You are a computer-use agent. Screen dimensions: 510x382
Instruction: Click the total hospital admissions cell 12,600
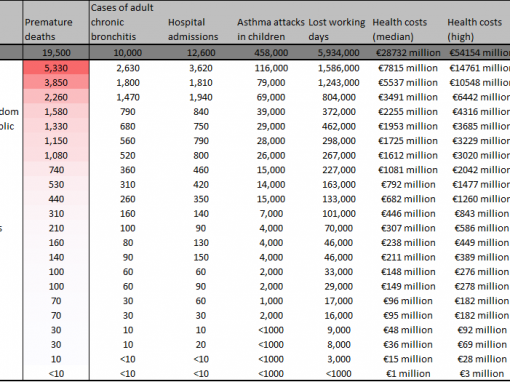click(x=201, y=53)
